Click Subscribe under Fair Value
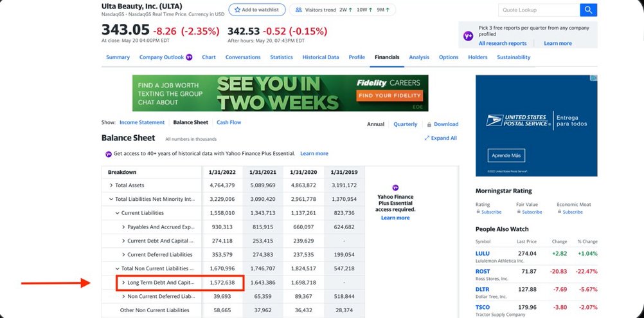The width and height of the screenshot is (644, 318). (x=532, y=212)
